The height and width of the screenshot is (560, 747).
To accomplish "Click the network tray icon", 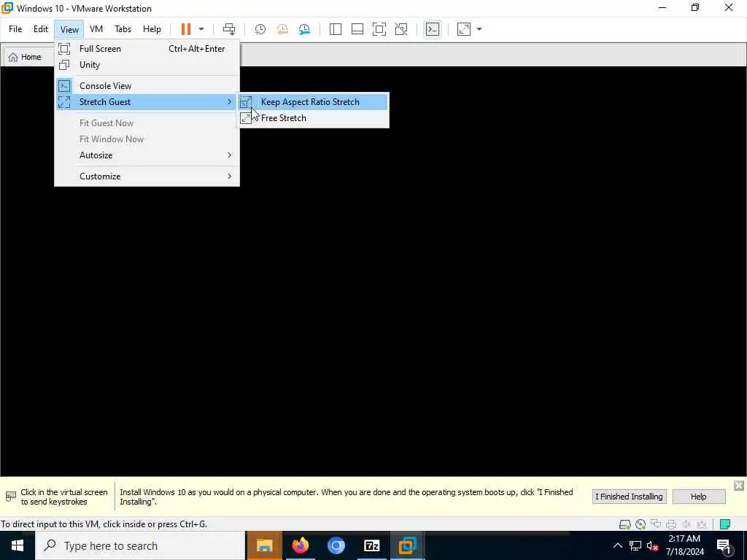I will 635,545.
